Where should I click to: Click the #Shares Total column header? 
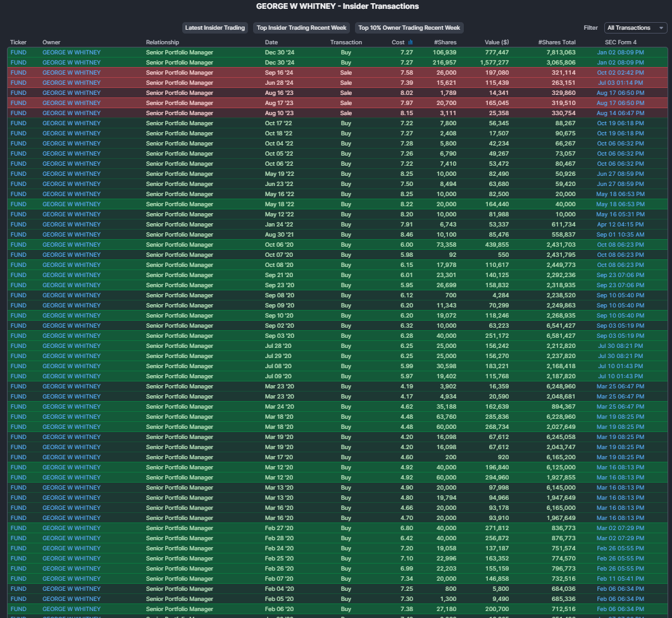pos(557,42)
